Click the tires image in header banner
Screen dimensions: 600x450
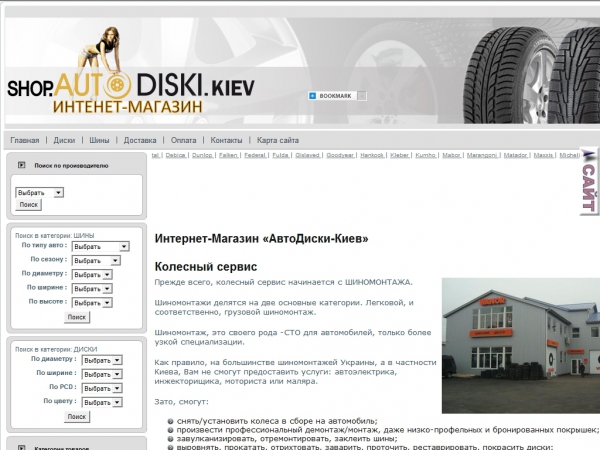532,75
